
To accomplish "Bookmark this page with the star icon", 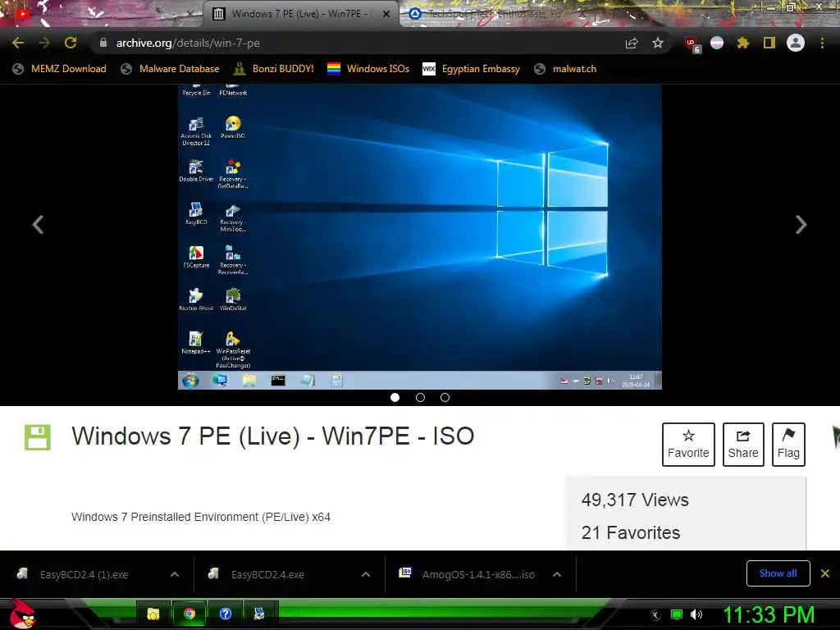I will [x=658, y=43].
